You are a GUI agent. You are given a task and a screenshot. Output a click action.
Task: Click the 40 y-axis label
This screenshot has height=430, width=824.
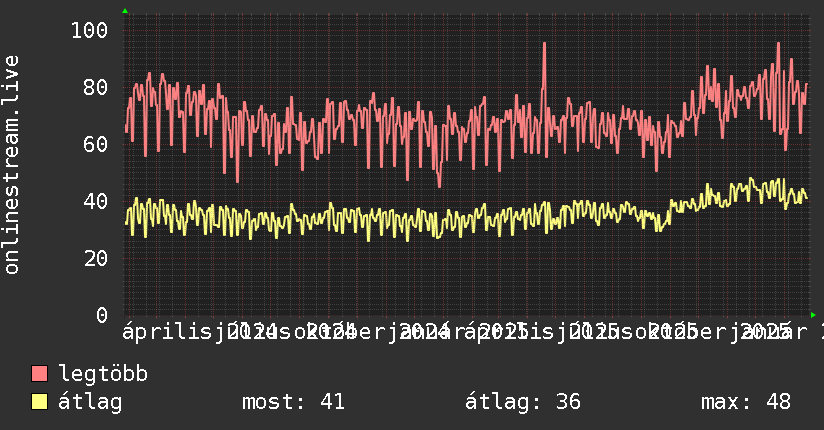coord(96,201)
